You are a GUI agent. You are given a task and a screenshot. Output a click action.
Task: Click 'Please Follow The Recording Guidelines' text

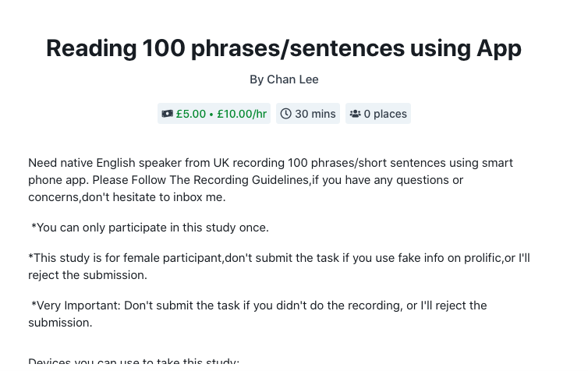pos(200,180)
